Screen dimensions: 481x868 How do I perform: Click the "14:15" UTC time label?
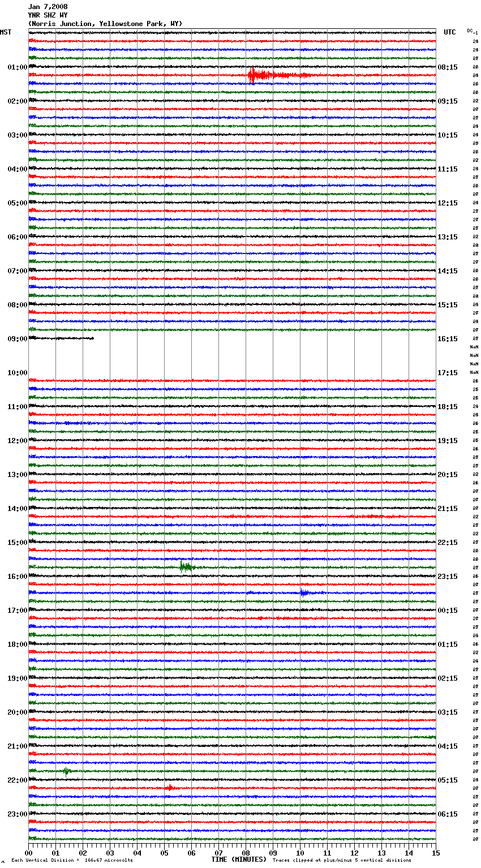coord(448,271)
